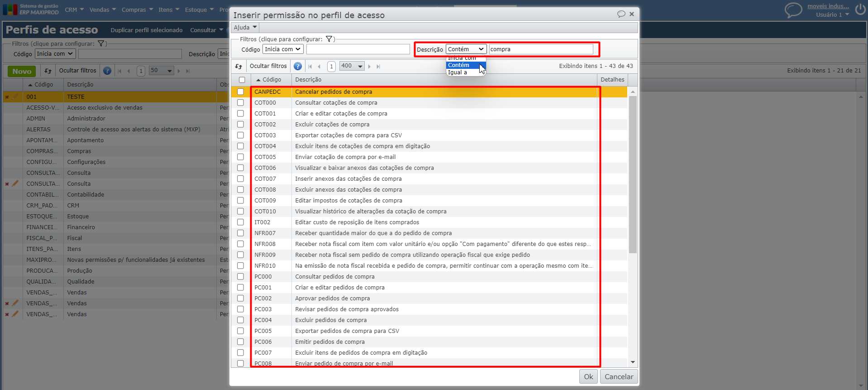Check the COT000 permission checkbox
This screenshot has height=390, width=868.
240,102
